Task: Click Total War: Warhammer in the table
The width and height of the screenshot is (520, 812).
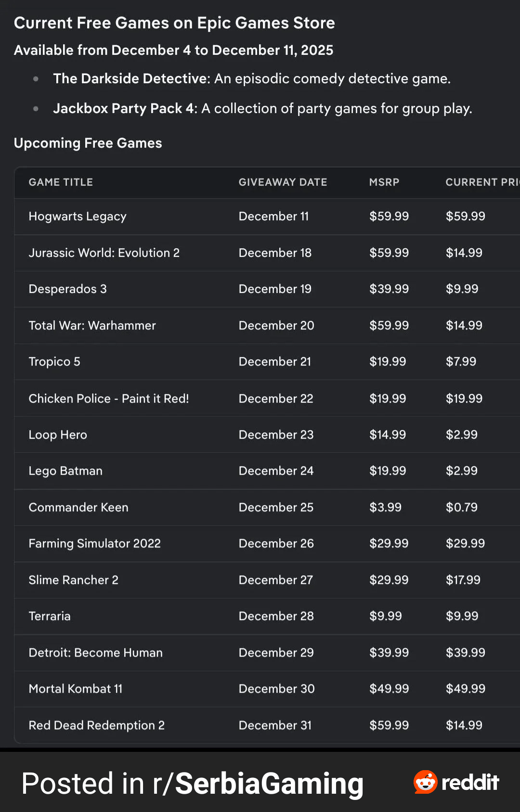Action: click(x=92, y=326)
